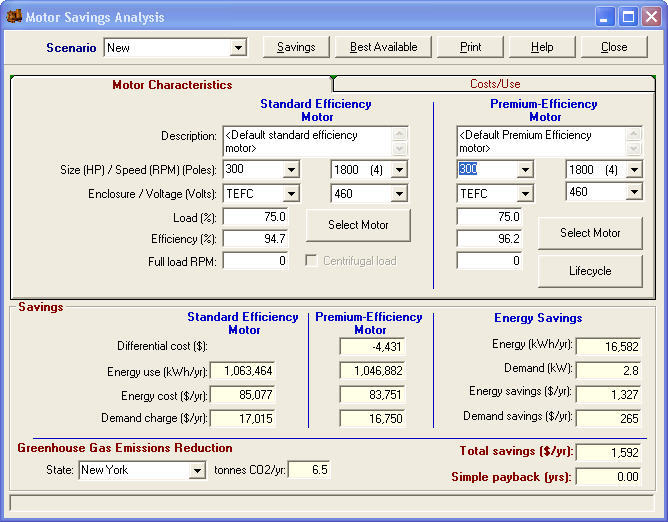668x522 pixels.
Task: Click the Best Available button
Action: click(383, 47)
